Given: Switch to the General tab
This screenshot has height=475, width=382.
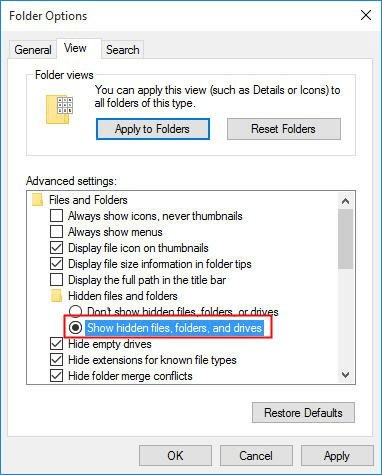Looking at the screenshot, I should coord(33,50).
